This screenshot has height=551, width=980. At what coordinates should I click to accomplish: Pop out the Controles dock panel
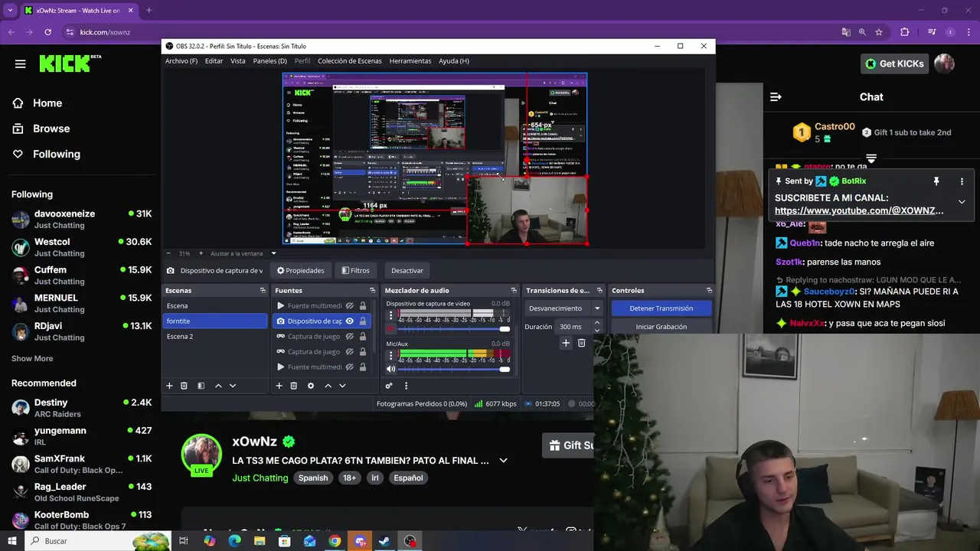pyautogui.click(x=709, y=290)
